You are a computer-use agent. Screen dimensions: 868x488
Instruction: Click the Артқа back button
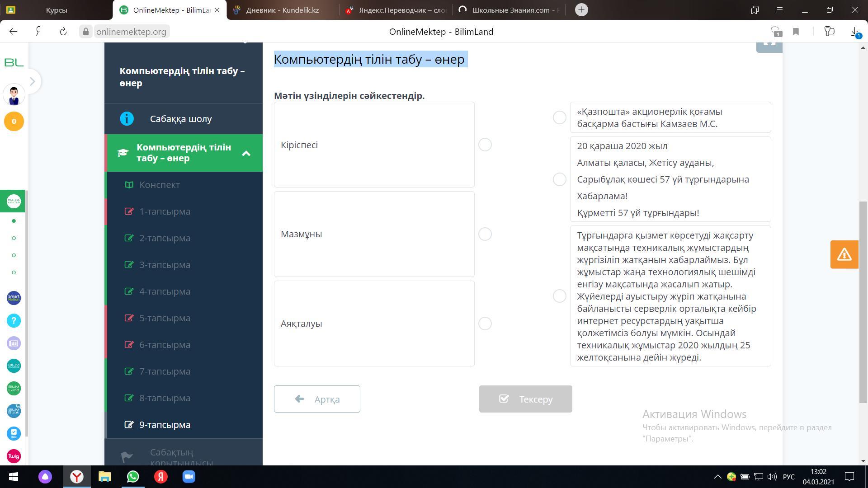point(317,399)
